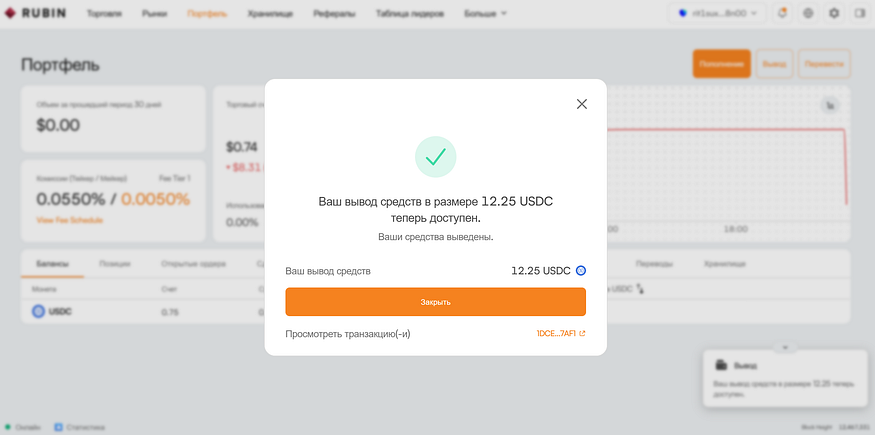The width and height of the screenshot is (875, 435).
Task: Expand the wallet address dropdown
Action: tap(718, 14)
